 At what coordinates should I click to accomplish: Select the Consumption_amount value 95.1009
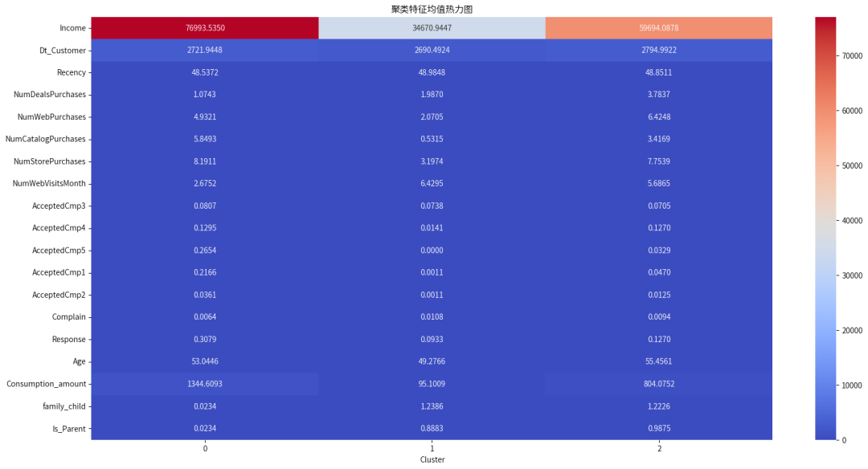tap(432, 384)
